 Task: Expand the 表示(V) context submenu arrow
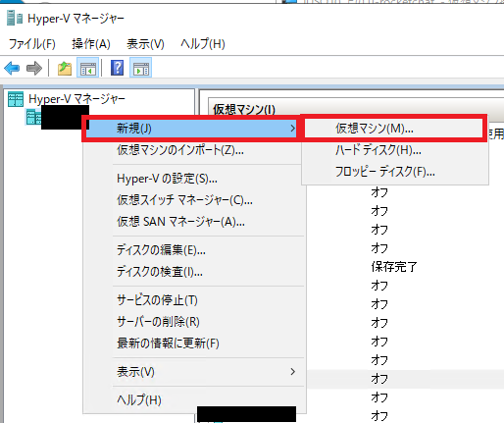293,372
